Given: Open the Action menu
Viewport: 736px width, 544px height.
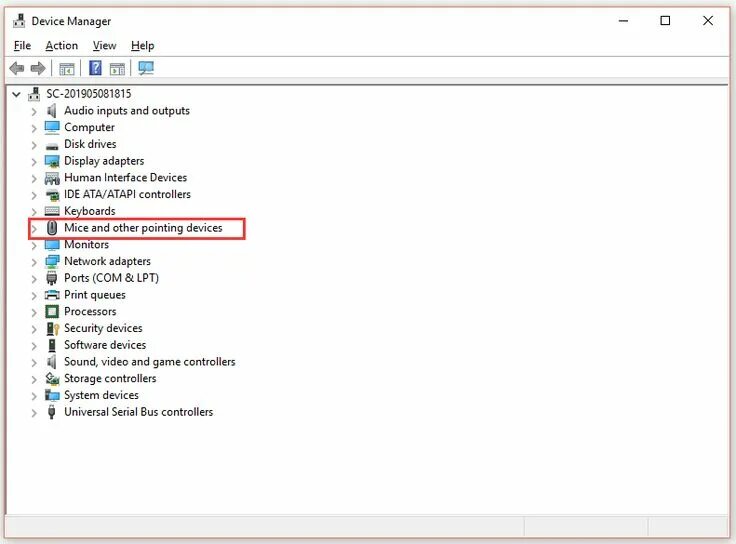Looking at the screenshot, I should 61,46.
